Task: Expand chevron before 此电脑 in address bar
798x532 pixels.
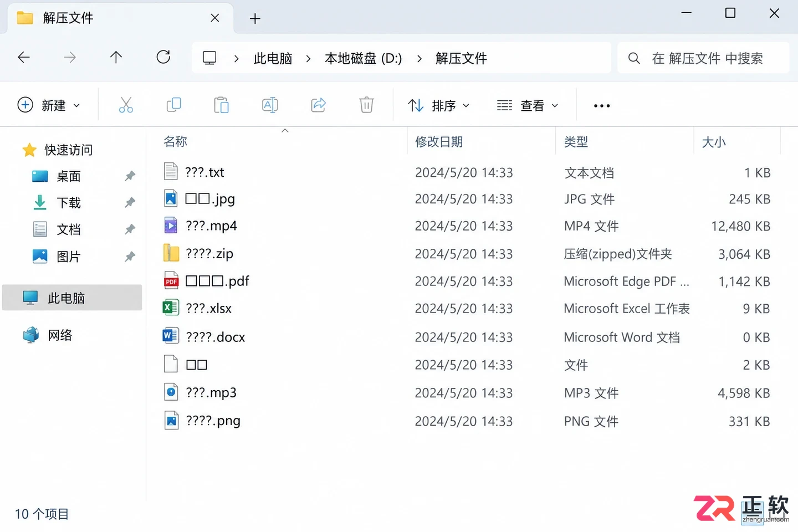Action: point(237,58)
